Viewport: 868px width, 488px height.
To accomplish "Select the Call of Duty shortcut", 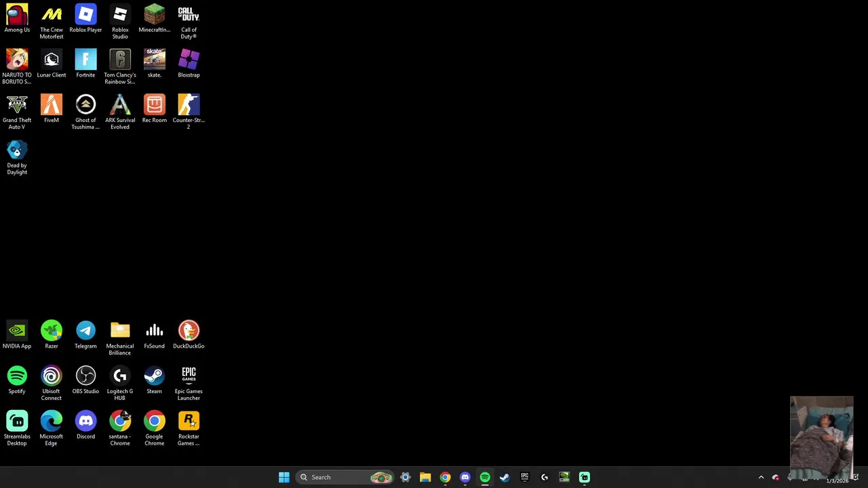I will click(189, 22).
